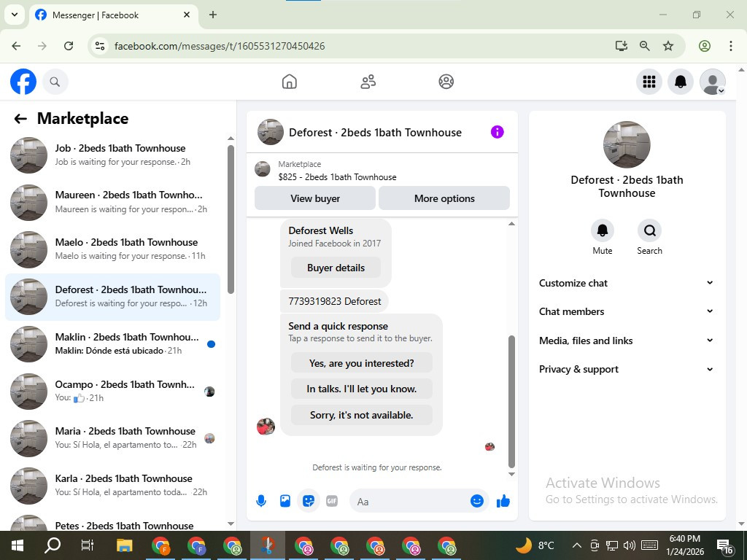The height and width of the screenshot is (560, 747).
Task: Click install app icon in address bar
Action: (x=621, y=46)
